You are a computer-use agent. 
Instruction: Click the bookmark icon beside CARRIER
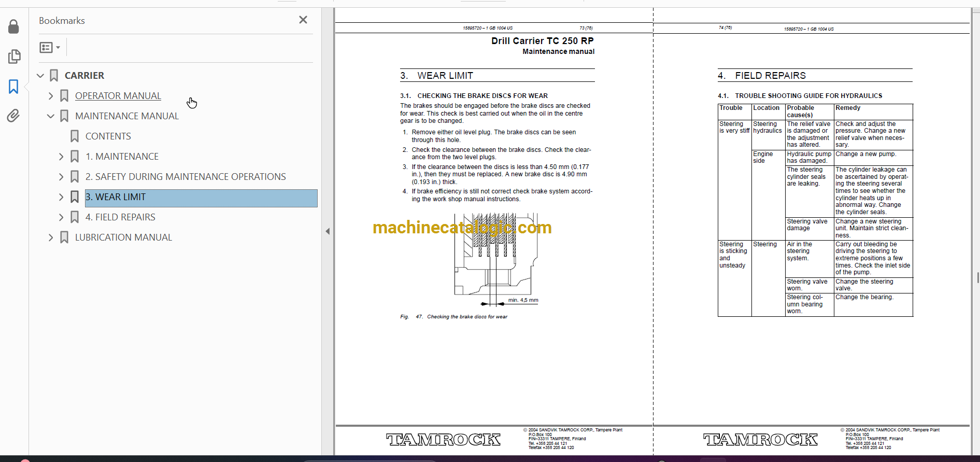pyautogui.click(x=54, y=76)
